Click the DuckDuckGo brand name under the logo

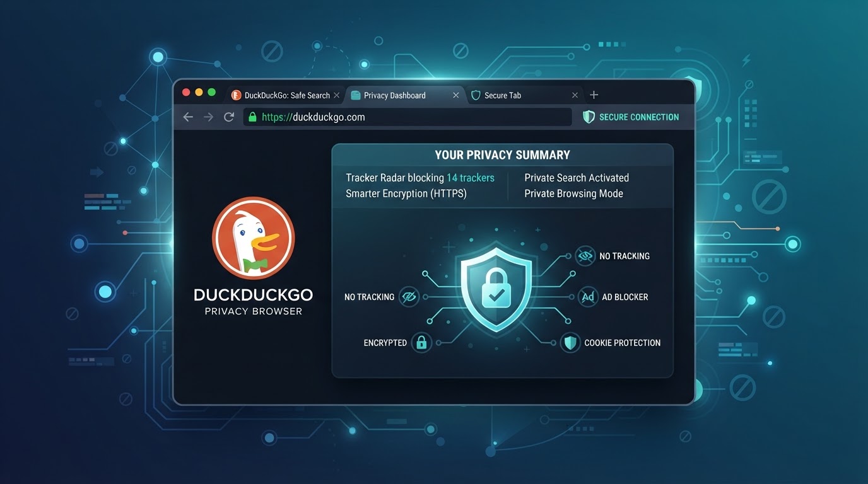point(253,295)
